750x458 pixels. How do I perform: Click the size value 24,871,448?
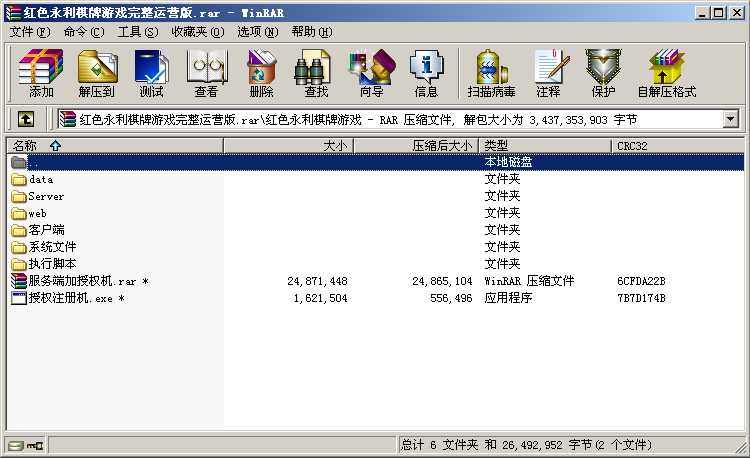pyautogui.click(x=317, y=281)
